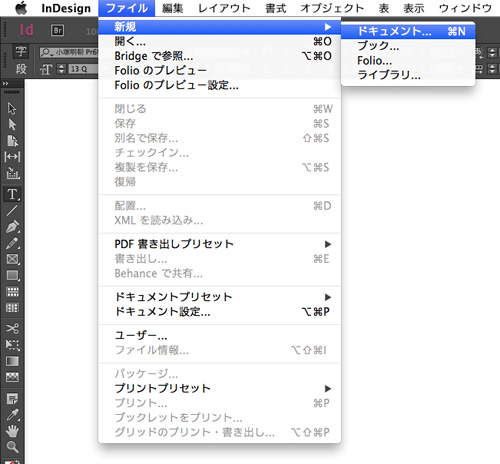Screen dimensions: 500x464
Task: Select the Eyedropper tool
Action: (12, 415)
